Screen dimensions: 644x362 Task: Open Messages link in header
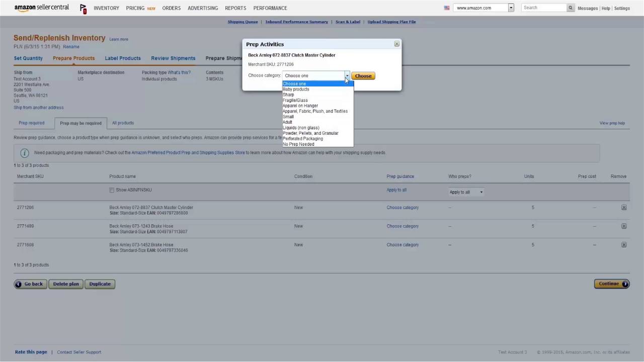tap(588, 9)
